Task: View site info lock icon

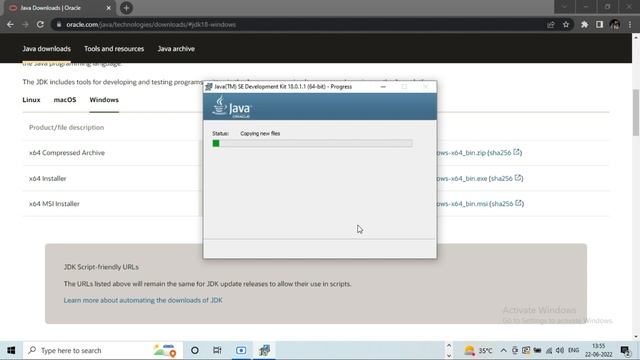Action: (59, 24)
